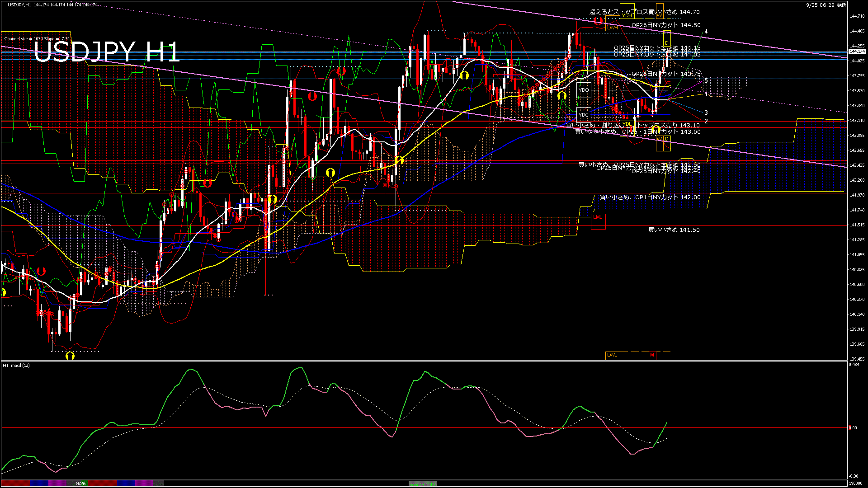Click the yellow YDL yesterday-low label
Image resolution: width=868 pixels, height=488 pixels.
click(x=626, y=124)
